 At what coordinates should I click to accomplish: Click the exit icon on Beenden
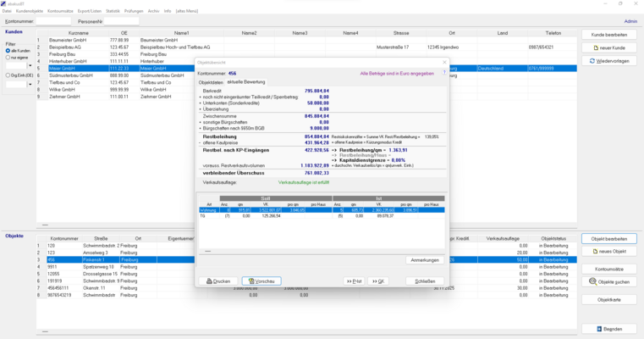coord(597,329)
